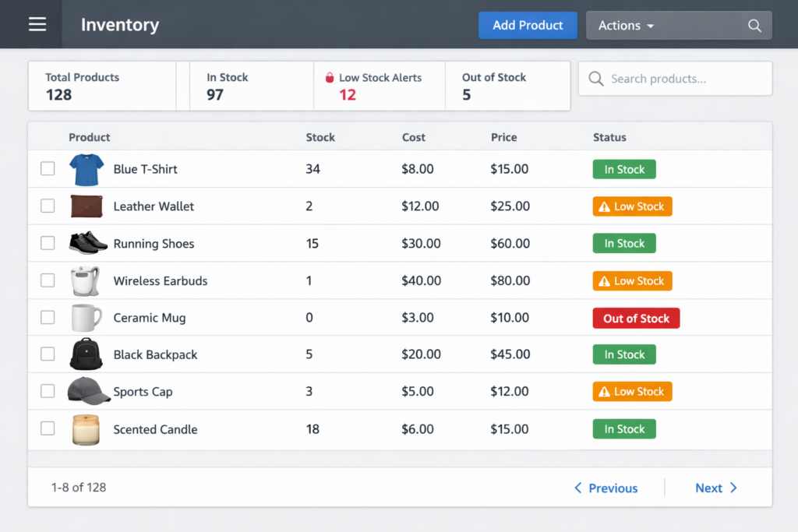
Task: Tick the Ceramic Mug checkbox
Action: point(48,317)
